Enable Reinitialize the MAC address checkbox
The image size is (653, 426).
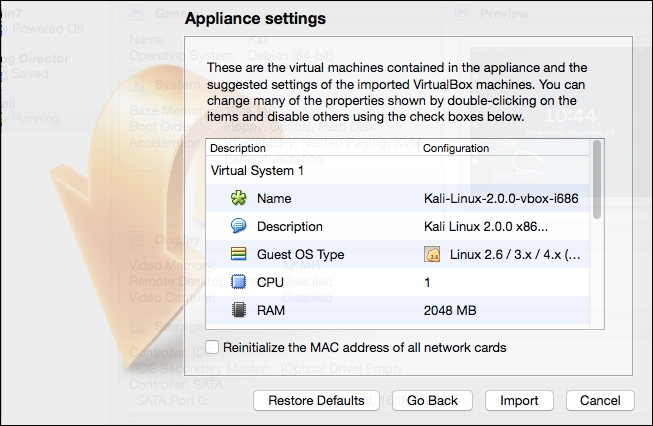pyautogui.click(x=212, y=346)
